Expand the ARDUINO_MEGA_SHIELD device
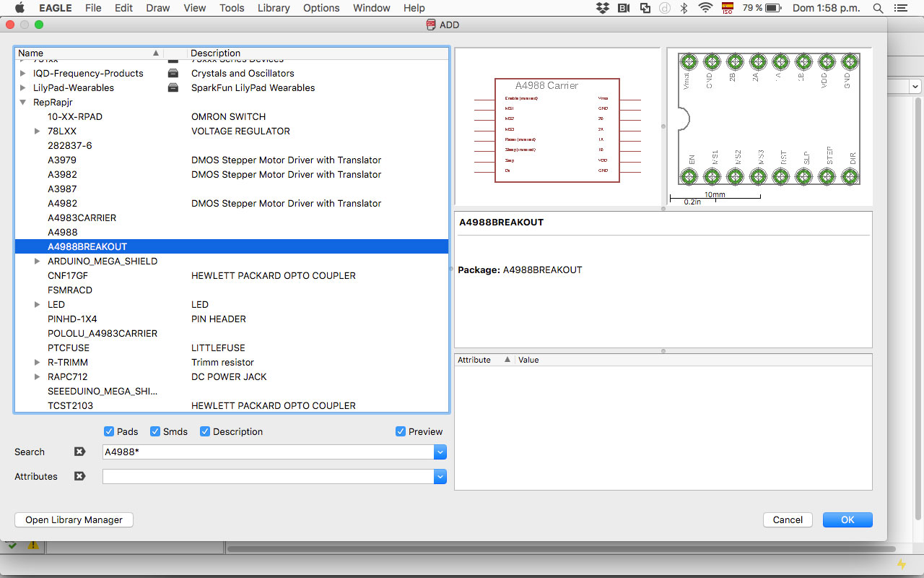 (38, 261)
